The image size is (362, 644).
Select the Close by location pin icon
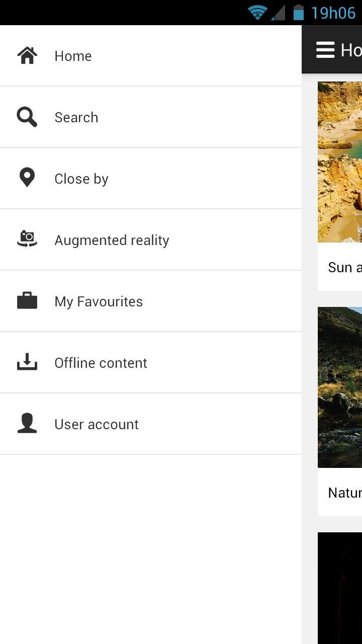tap(27, 178)
